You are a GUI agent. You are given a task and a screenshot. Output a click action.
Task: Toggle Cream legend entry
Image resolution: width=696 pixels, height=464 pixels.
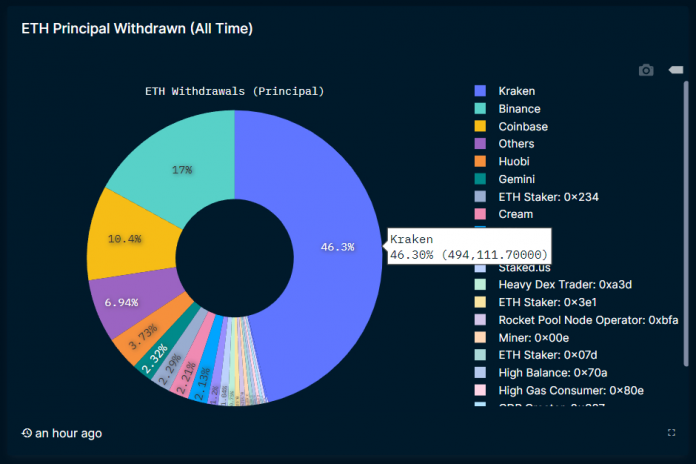(515, 214)
